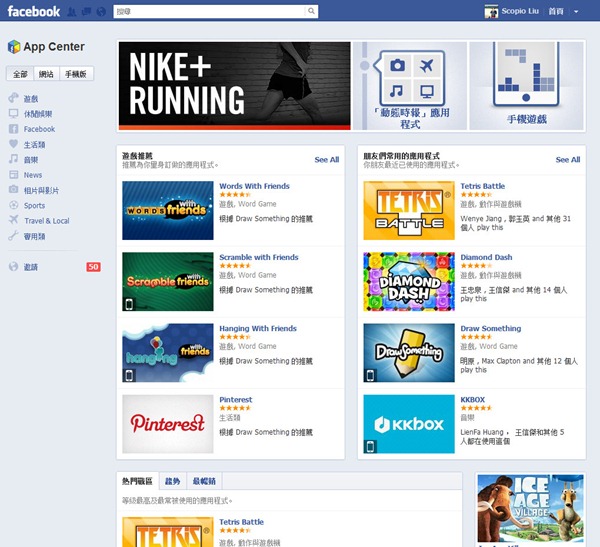Switch to the 最暢銷 tab
Viewport: 600px width, 547px height.
click(x=204, y=481)
